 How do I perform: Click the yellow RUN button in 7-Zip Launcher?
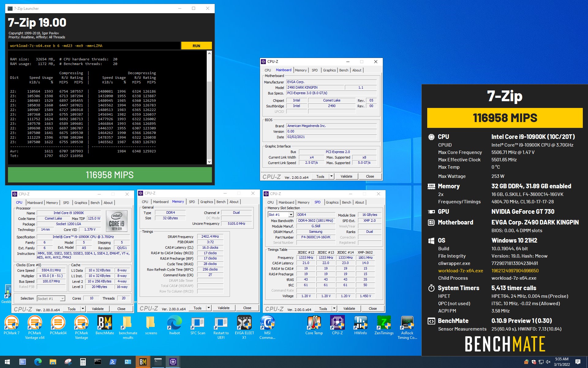point(196,46)
